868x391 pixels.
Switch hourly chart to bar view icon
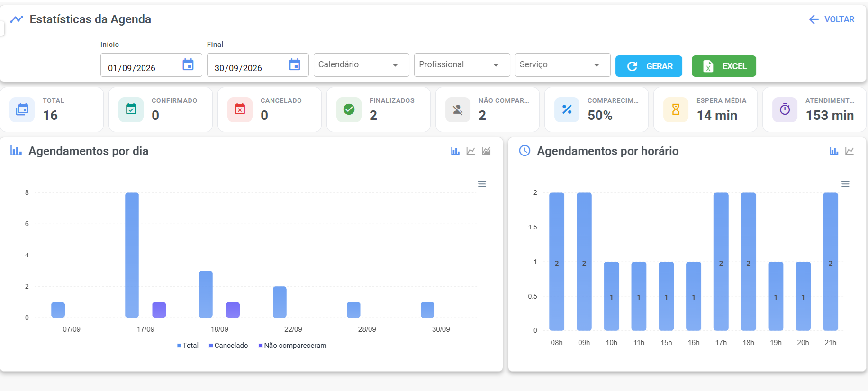tap(834, 151)
